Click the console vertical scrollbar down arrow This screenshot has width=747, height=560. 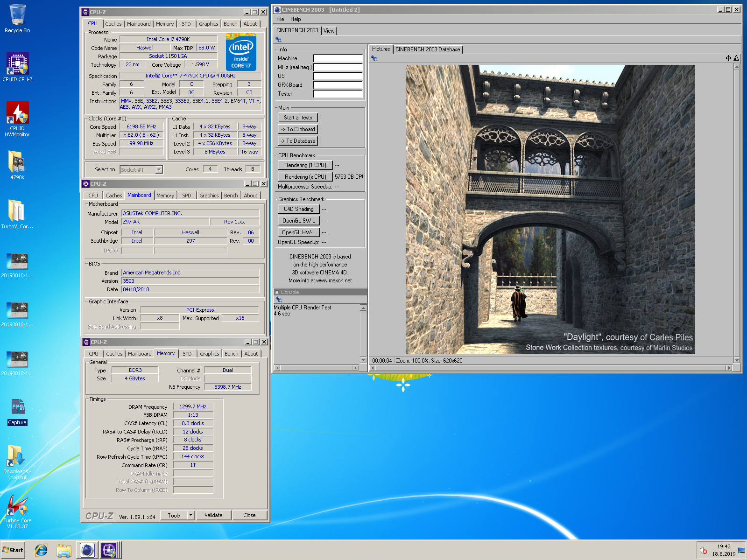(363, 360)
